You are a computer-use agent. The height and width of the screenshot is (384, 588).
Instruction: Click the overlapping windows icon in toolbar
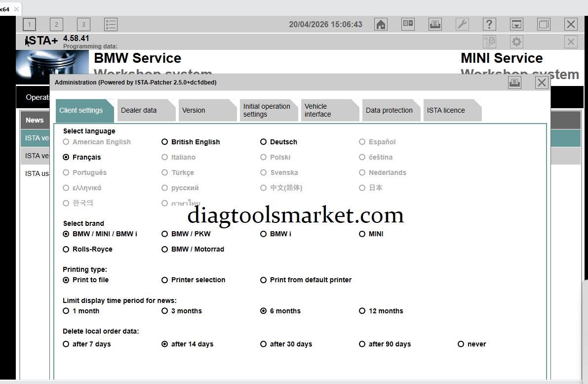pyautogui.click(x=544, y=24)
